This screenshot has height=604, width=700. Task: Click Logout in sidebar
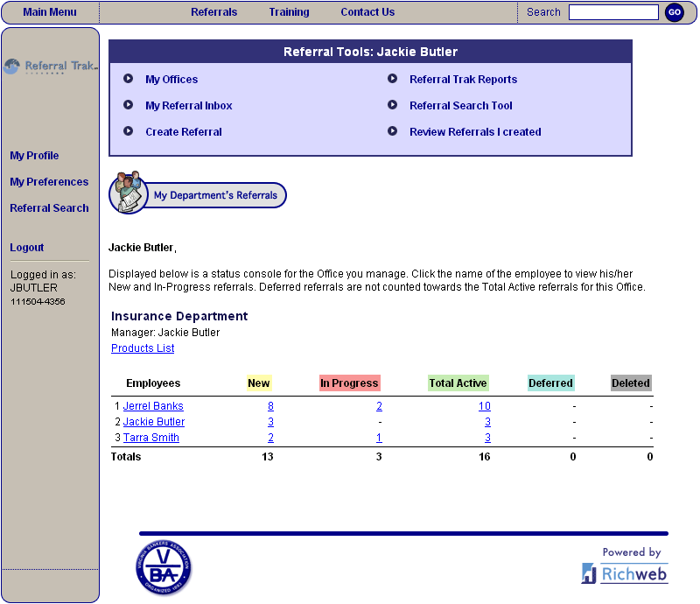point(27,248)
